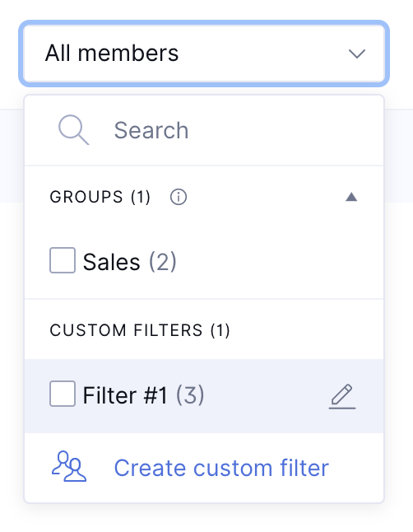This screenshot has width=413, height=532.
Task: Open the Create custom filter link
Action: click(221, 468)
